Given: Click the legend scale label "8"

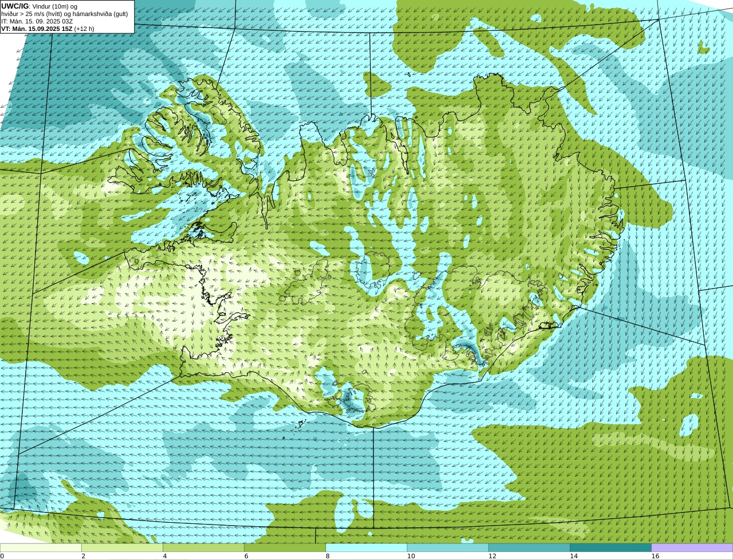Looking at the screenshot, I should coord(328,556).
